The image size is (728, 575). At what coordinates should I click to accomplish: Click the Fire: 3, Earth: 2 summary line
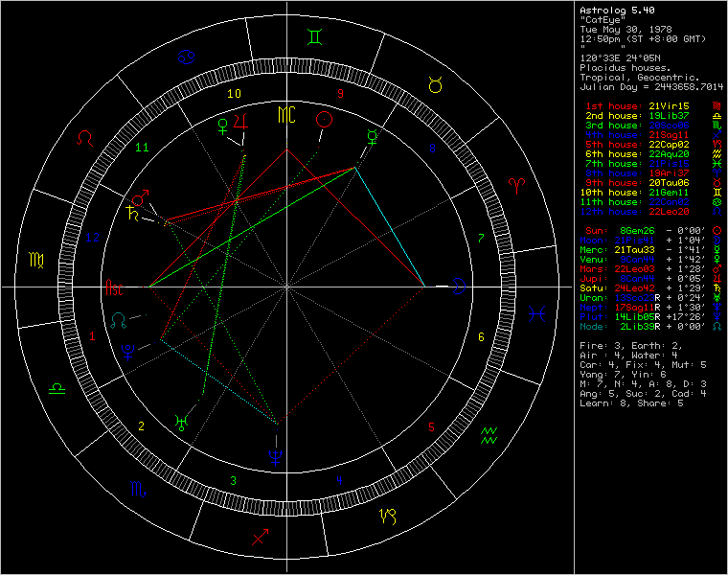(x=631, y=346)
